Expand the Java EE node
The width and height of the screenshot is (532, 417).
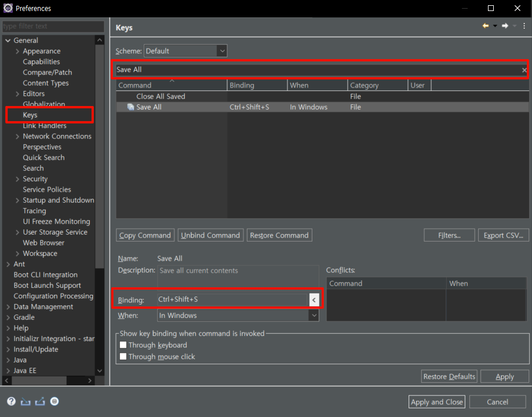coord(8,371)
